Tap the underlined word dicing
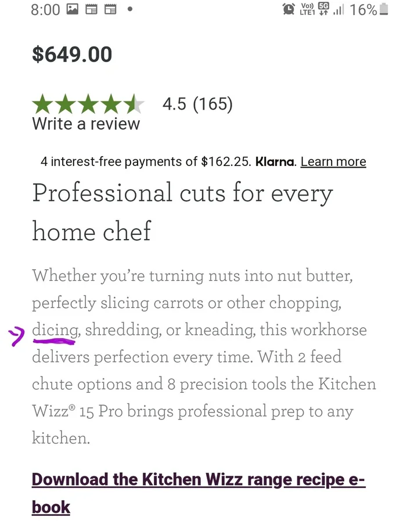 55,330
